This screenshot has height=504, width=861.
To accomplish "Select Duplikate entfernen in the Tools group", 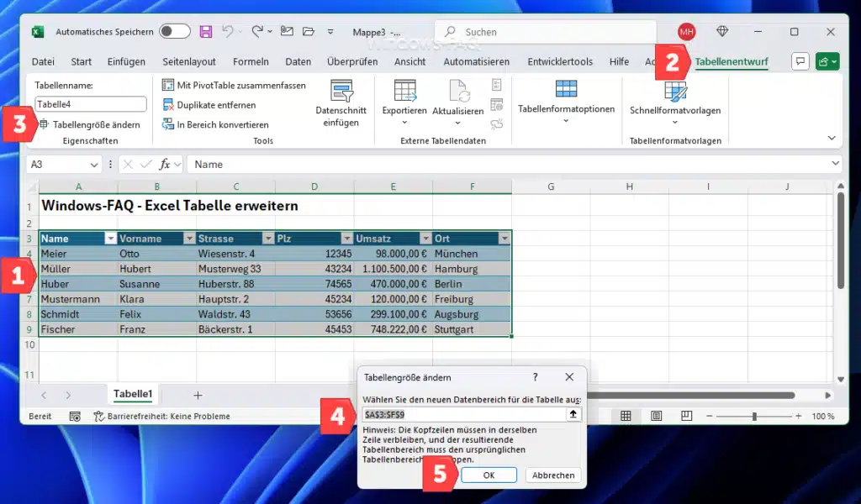I will [218, 104].
